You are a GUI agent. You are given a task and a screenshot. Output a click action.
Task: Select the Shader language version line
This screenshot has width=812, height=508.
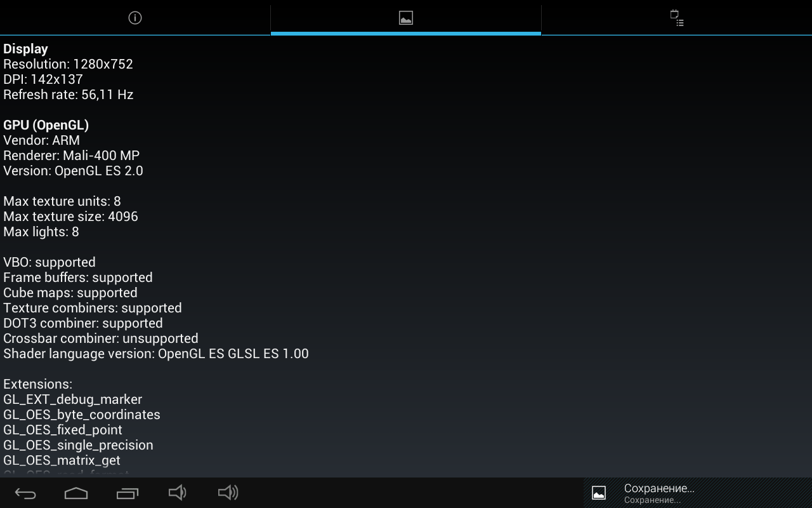click(x=156, y=354)
